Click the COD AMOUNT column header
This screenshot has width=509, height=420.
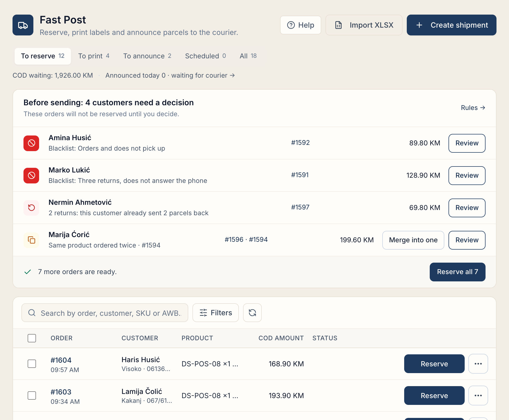click(281, 338)
